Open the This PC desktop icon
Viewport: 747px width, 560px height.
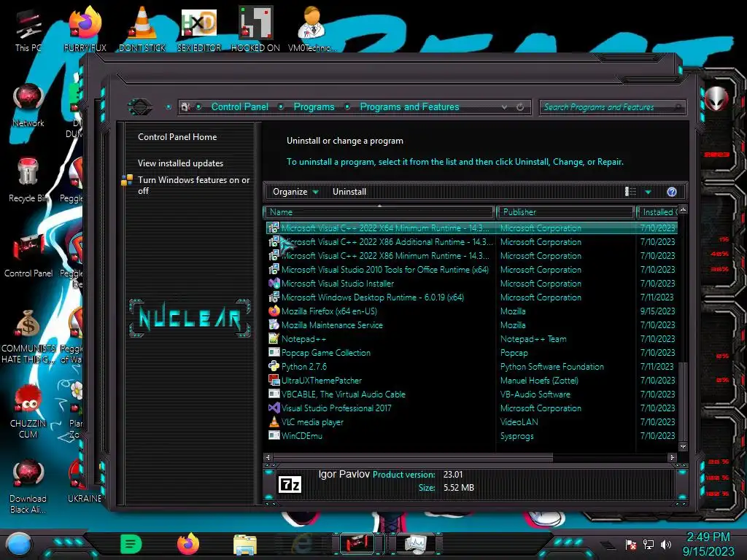[28, 28]
